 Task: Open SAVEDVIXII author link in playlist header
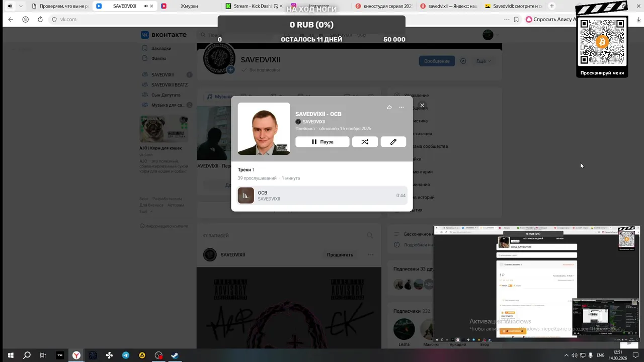point(313,122)
